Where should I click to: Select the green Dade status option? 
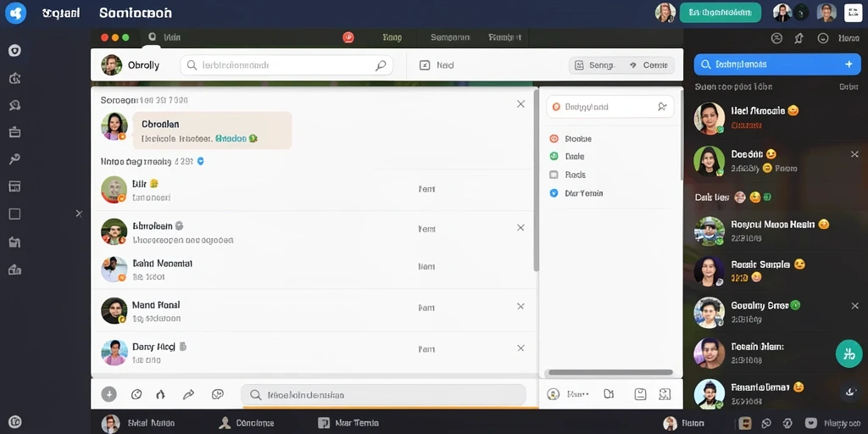pyautogui.click(x=567, y=157)
